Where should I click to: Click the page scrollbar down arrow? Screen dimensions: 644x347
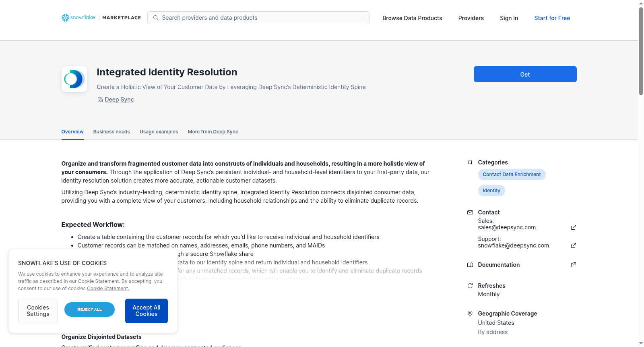click(641, 344)
